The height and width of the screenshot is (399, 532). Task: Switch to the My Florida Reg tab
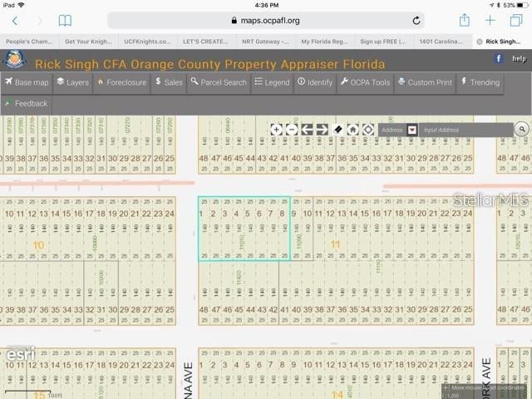coord(323,41)
